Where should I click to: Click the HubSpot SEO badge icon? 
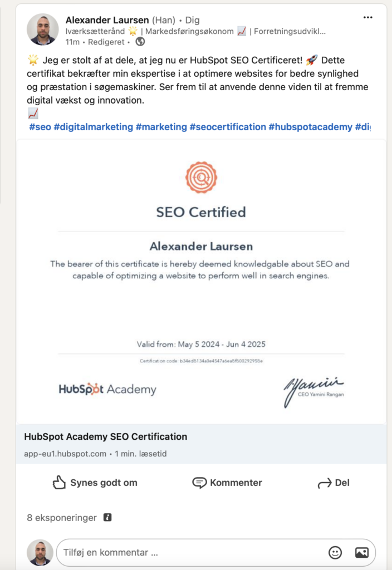coord(201,178)
